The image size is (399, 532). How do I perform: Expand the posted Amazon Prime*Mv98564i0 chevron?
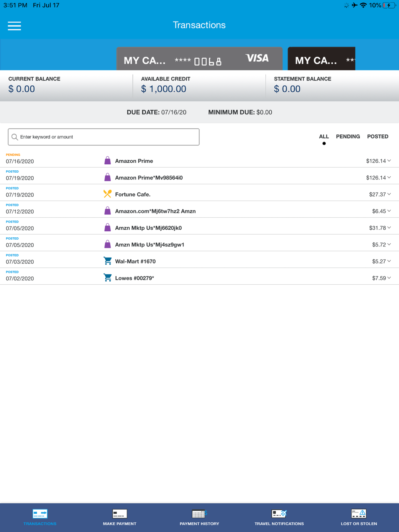[389, 177]
